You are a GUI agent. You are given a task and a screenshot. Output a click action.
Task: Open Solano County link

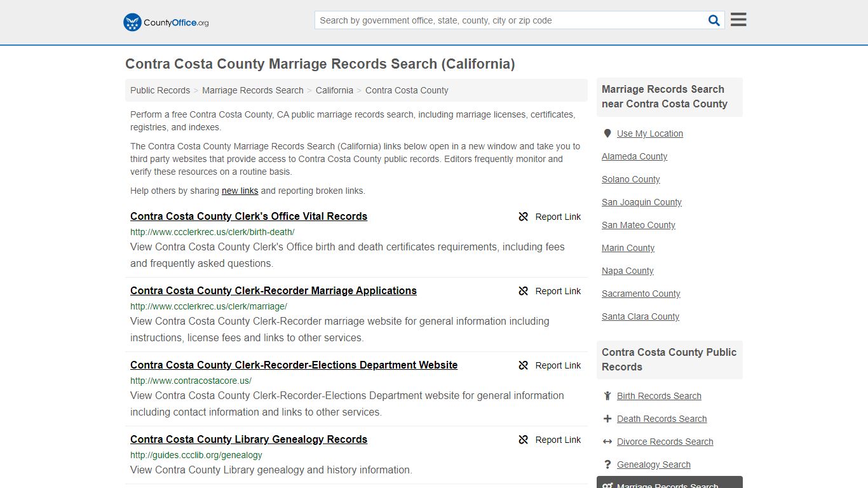(630, 179)
